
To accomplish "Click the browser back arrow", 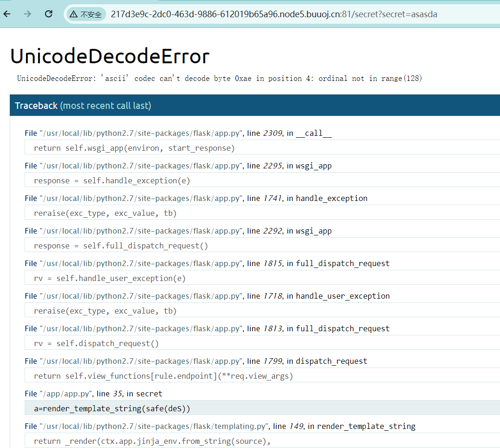I will (7, 14).
